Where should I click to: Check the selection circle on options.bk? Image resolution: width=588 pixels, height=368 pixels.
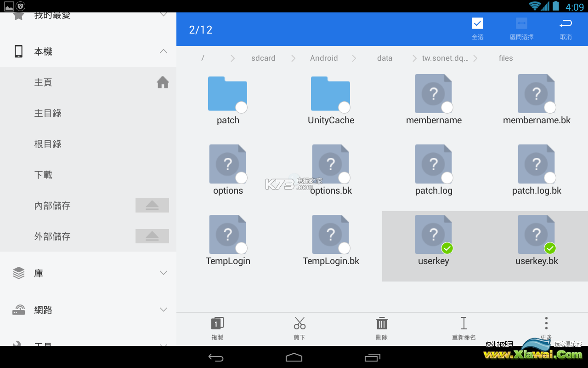[344, 178]
